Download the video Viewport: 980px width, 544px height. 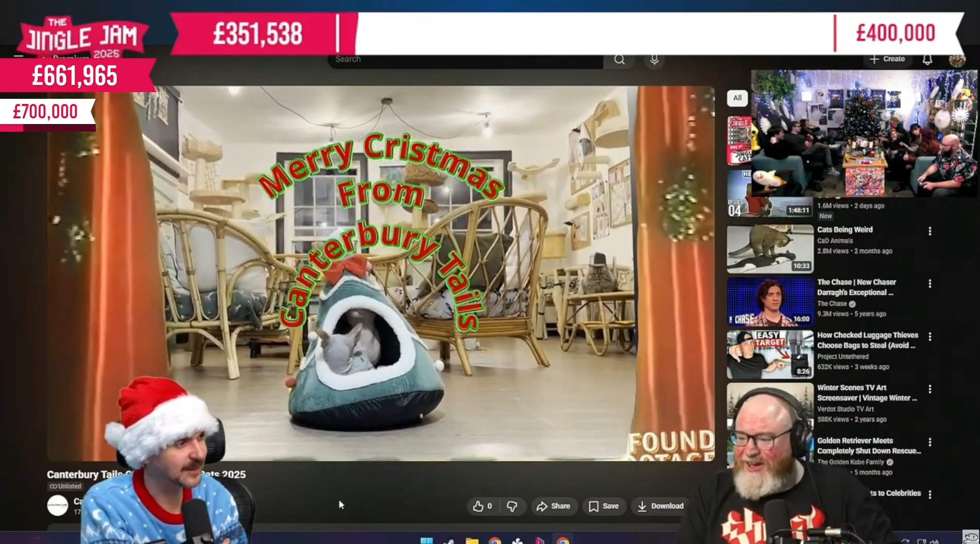(x=660, y=506)
